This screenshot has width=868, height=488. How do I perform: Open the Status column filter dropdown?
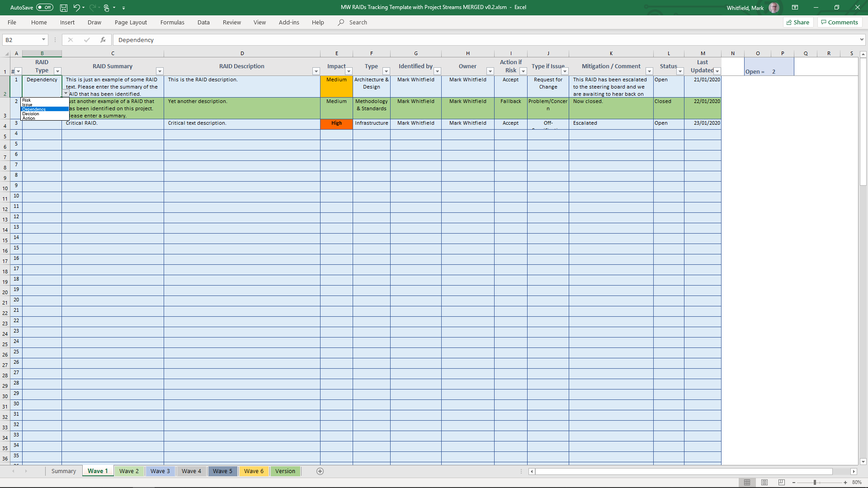click(680, 71)
